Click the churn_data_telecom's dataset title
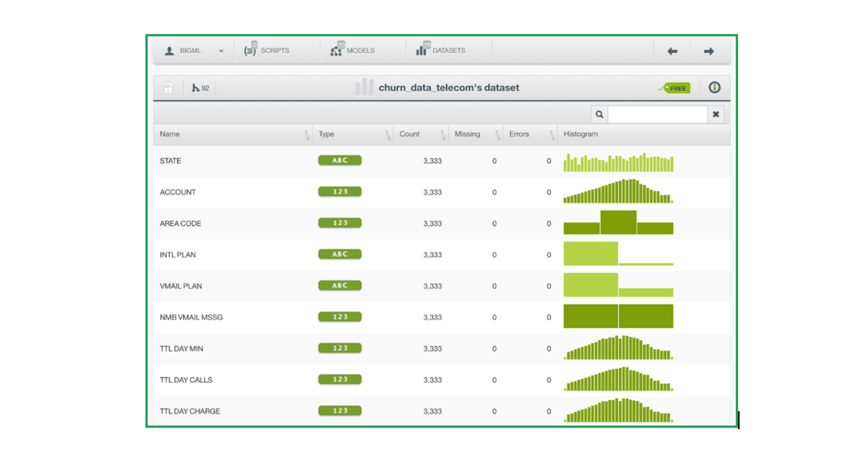The image size is (868, 460). pyautogui.click(x=449, y=88)
